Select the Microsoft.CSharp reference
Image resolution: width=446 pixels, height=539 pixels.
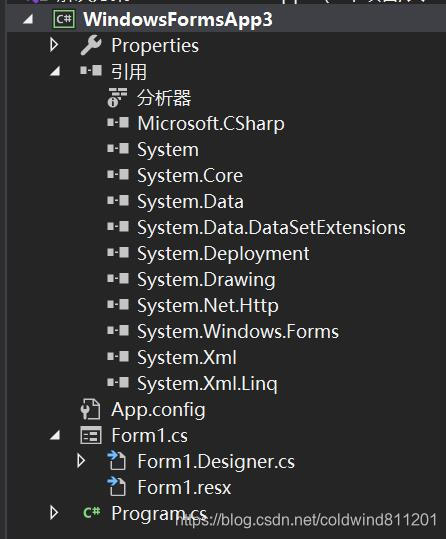click(211, 123)
